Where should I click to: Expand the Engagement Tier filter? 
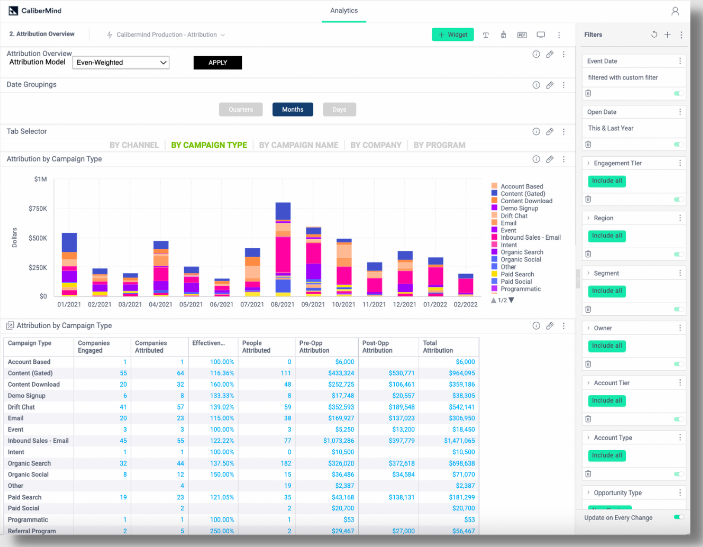point(588,163)
